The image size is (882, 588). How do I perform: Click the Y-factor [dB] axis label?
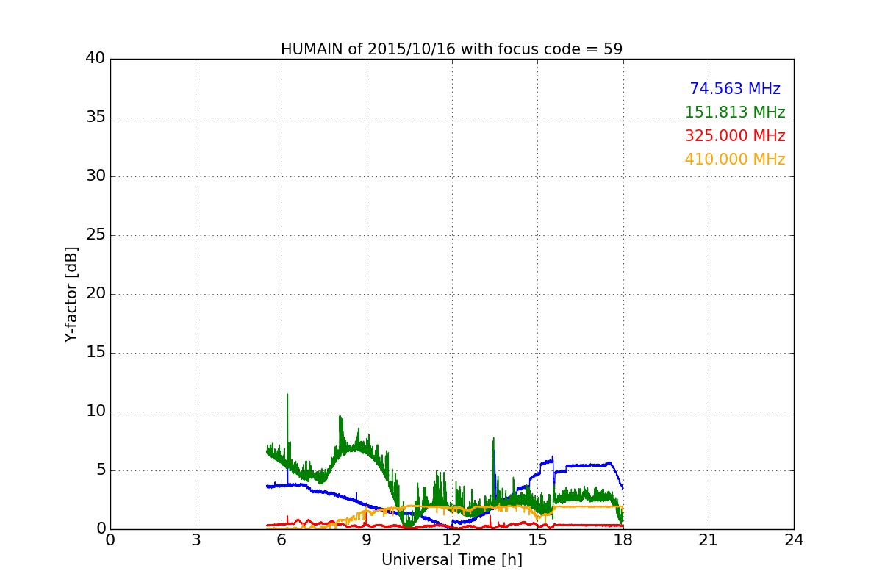[x=71, y=294]
